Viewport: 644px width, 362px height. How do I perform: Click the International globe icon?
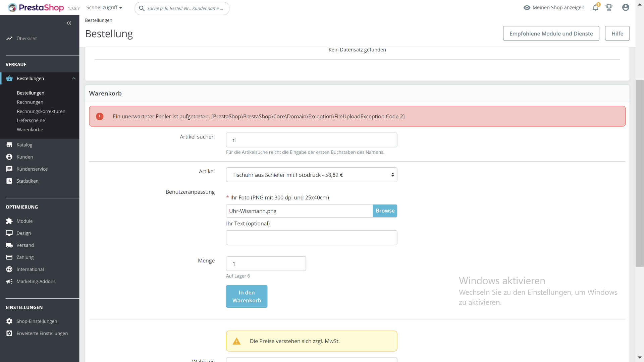[x=9, y=269]
